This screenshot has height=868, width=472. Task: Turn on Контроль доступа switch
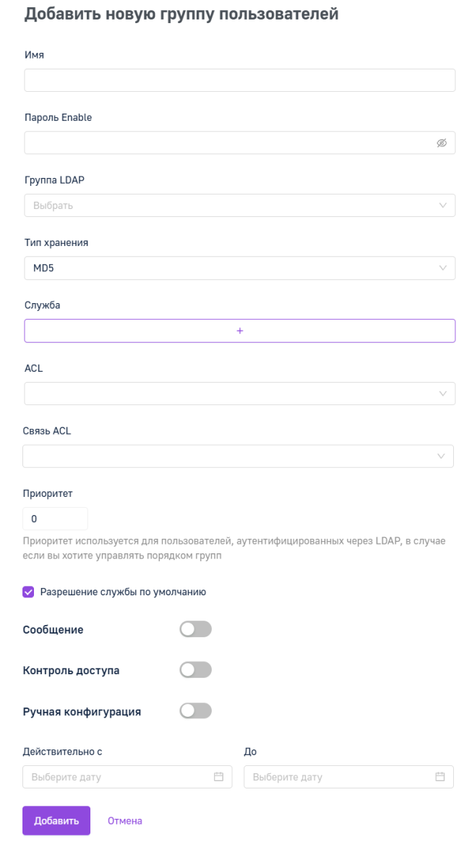(195, 670)
